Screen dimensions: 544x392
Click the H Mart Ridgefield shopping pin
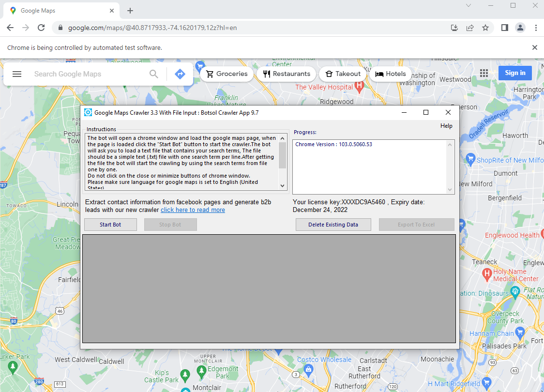pos(487,382)
